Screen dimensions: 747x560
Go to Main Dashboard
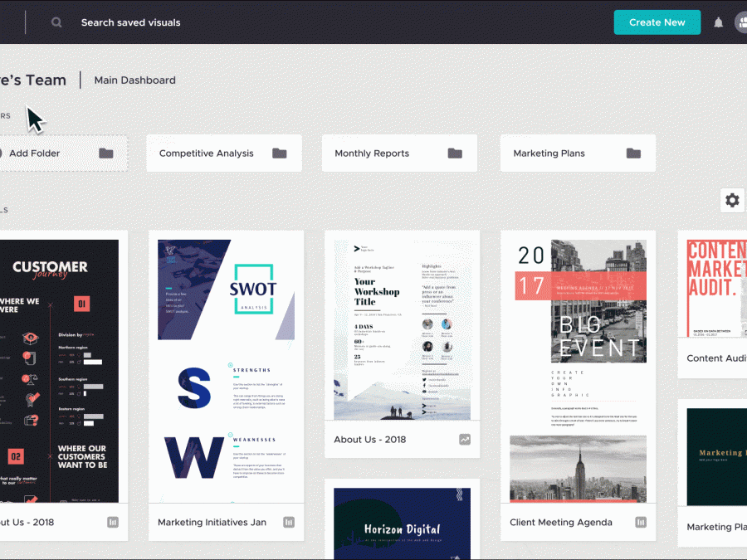click(x=134, y=80)
